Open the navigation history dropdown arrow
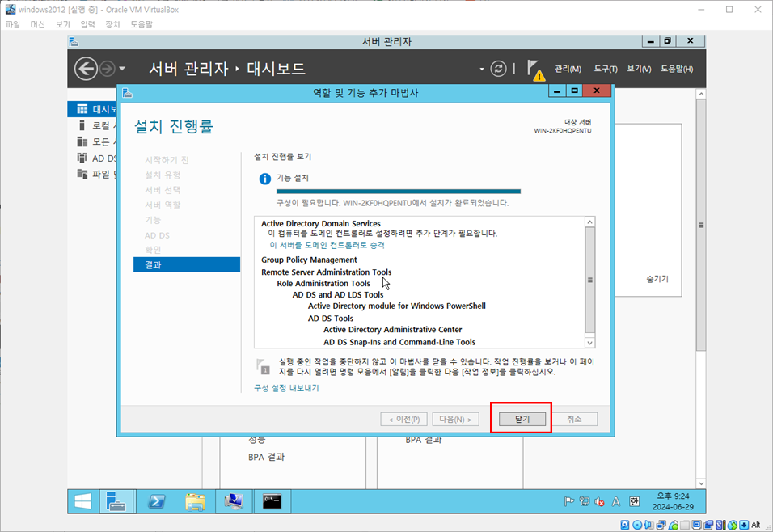 tap(122, 69)
